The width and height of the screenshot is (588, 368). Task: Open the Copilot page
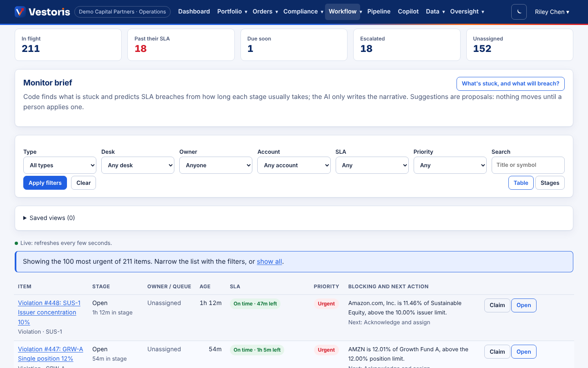coord(408,11)
